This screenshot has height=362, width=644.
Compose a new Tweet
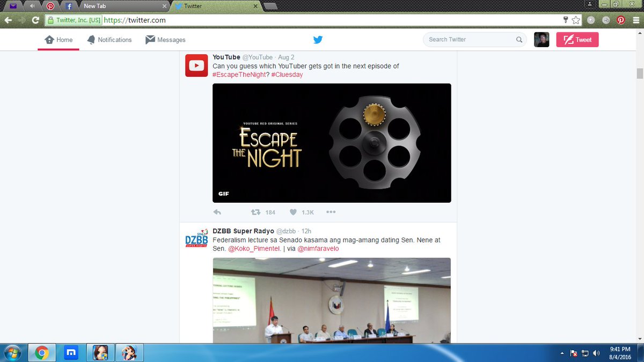[x=577, y=40]
